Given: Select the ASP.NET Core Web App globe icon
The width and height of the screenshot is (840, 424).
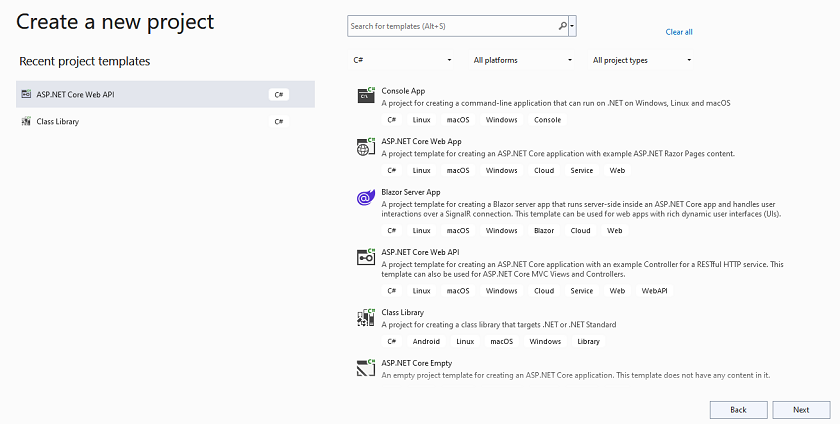Looking at the screenshot, I should point(366,146).
